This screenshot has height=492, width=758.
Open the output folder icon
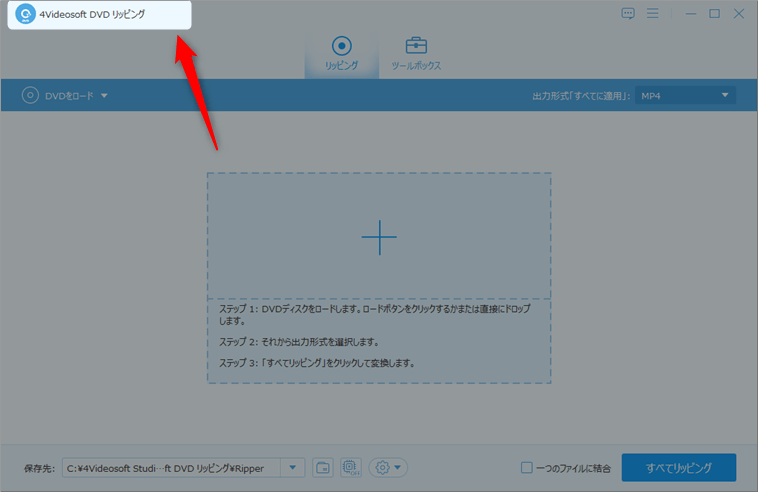[323, 468]
